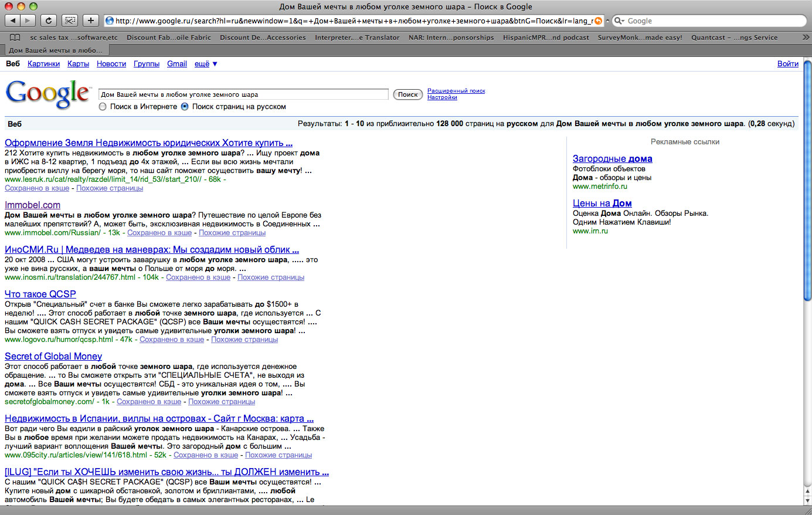The image size is (812, 515).
Task: Click 'Рекламные ссылки' heading text
Action: click(x=685, y=142)
